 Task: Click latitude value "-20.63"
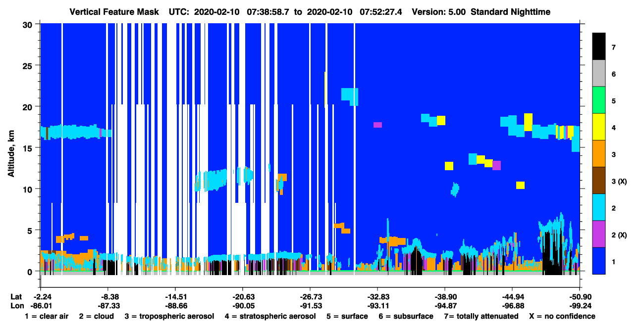[243, 297]
